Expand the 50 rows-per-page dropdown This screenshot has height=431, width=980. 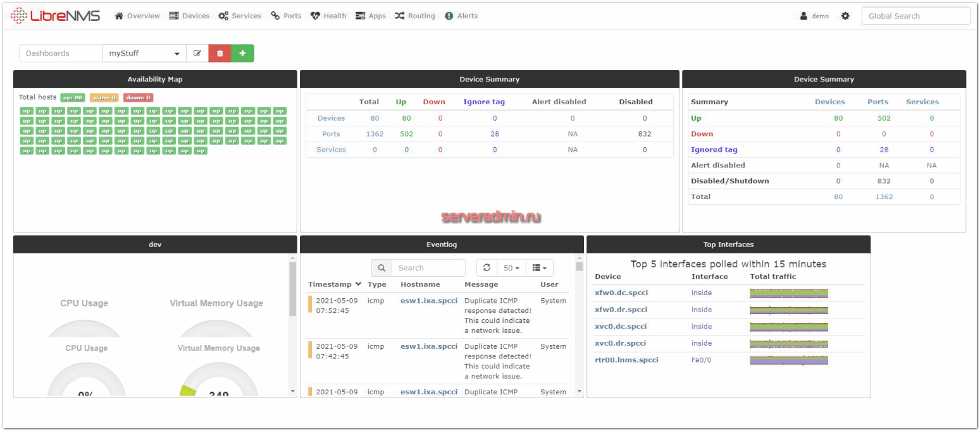point(511,268)
